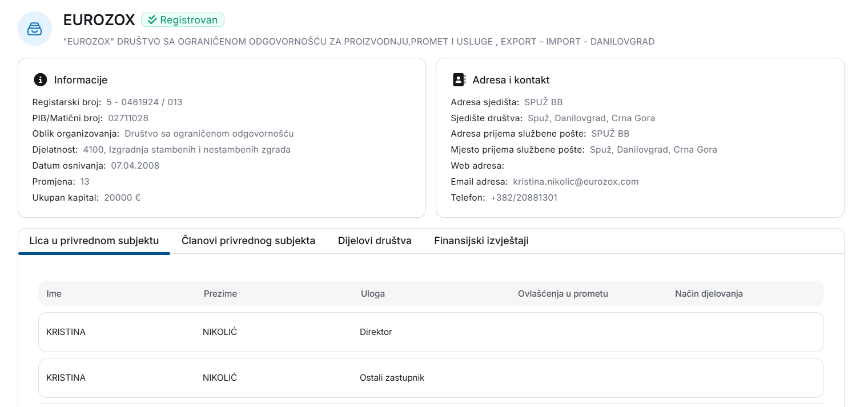Image resolution: width=868 pixels, height=407 pixels.
Task: Click phone number +382/20881301
Action: 524,198
